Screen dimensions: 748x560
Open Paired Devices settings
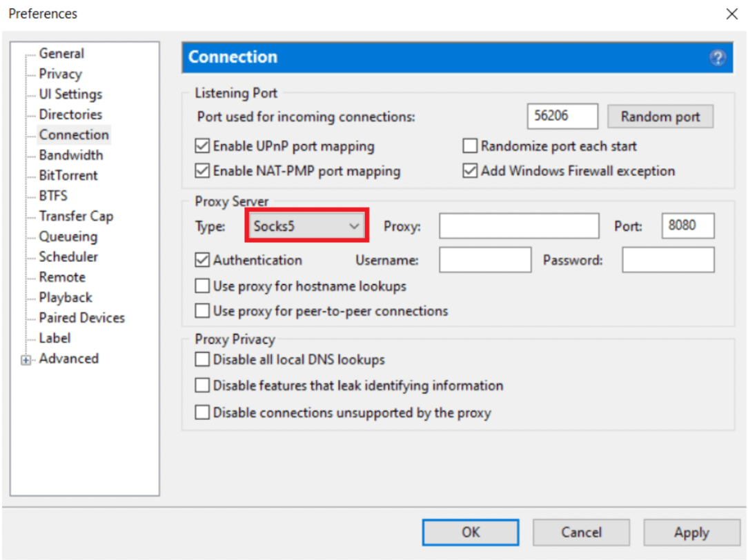click(82, 318)
